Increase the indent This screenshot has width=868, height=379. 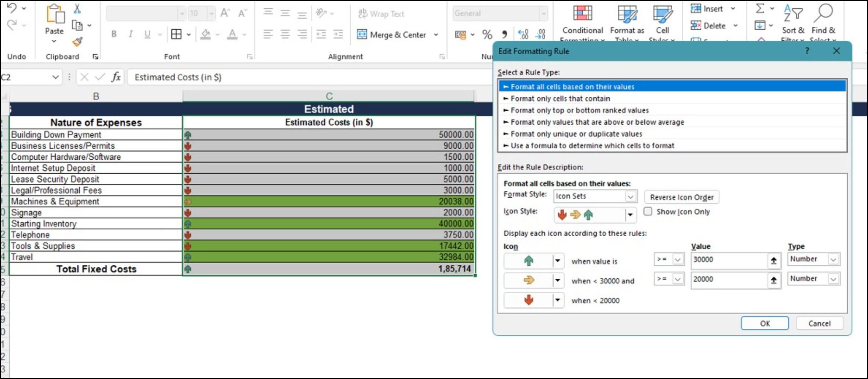[338, 34]
